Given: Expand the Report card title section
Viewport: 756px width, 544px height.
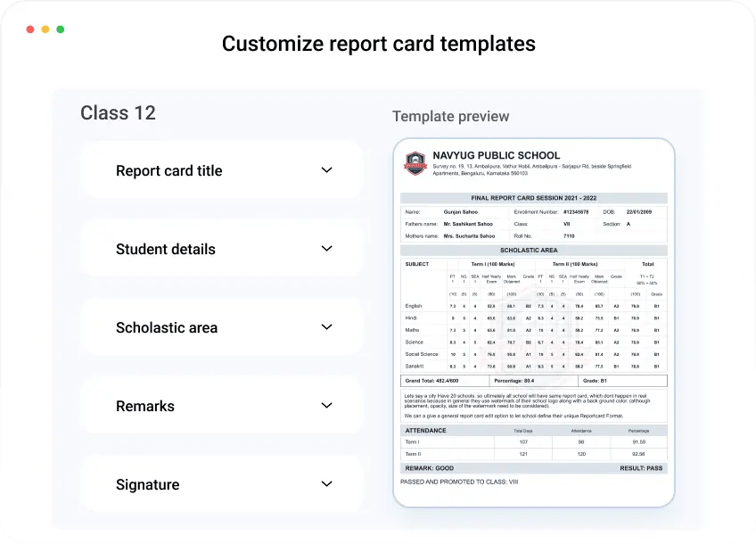Looking at the screenshot, I should [221, 170].
